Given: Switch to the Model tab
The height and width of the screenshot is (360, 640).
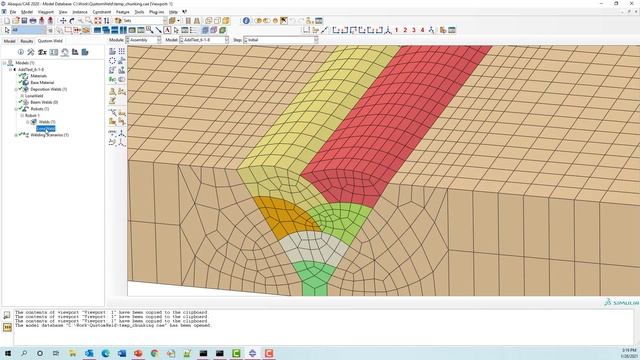Looking at the screenshot, I should (9, 41).
